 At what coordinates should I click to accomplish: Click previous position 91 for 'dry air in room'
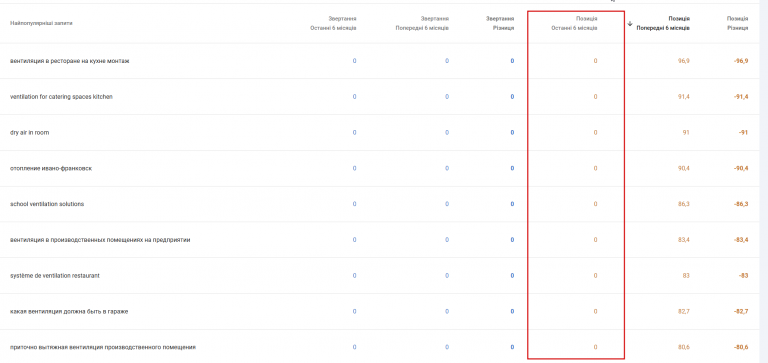(686, 132)
